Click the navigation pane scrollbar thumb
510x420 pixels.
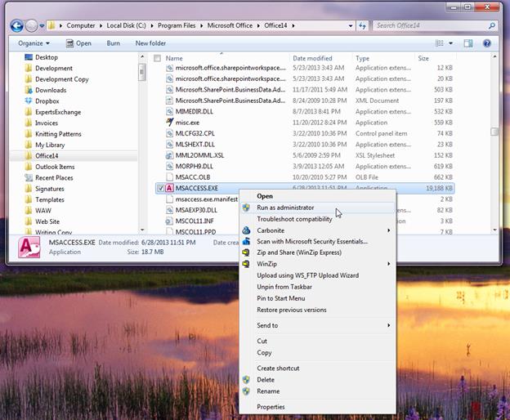pos(142,73)
